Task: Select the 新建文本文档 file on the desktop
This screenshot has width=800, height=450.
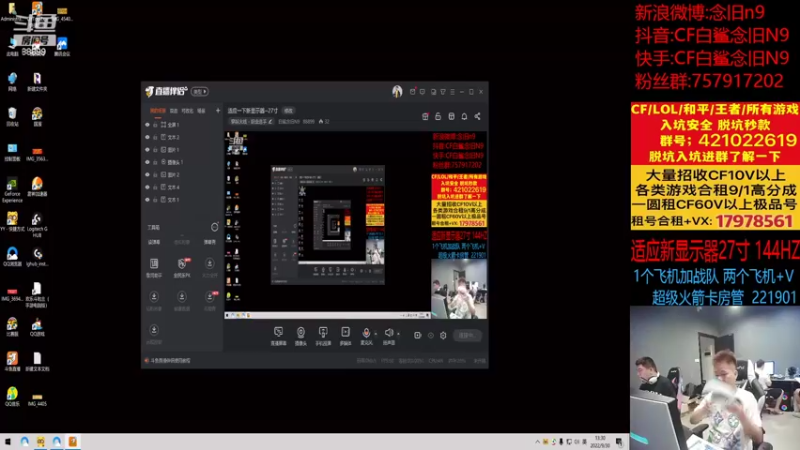Action: [37, 361]
